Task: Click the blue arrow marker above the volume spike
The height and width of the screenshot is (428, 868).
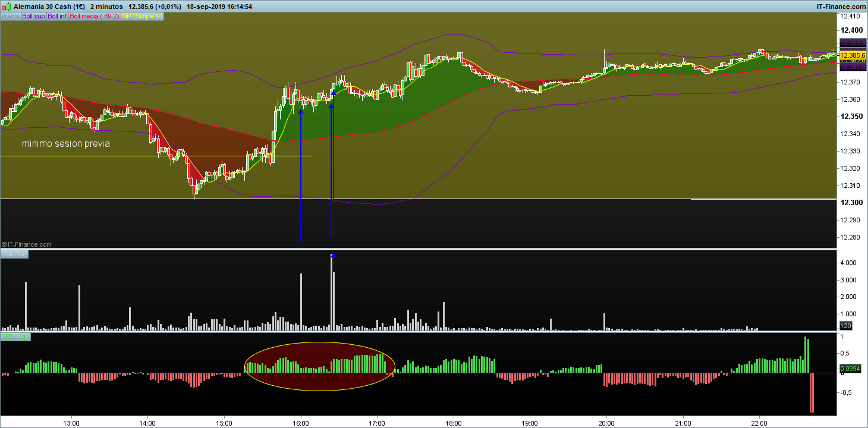Action: (x=333, y=258)
